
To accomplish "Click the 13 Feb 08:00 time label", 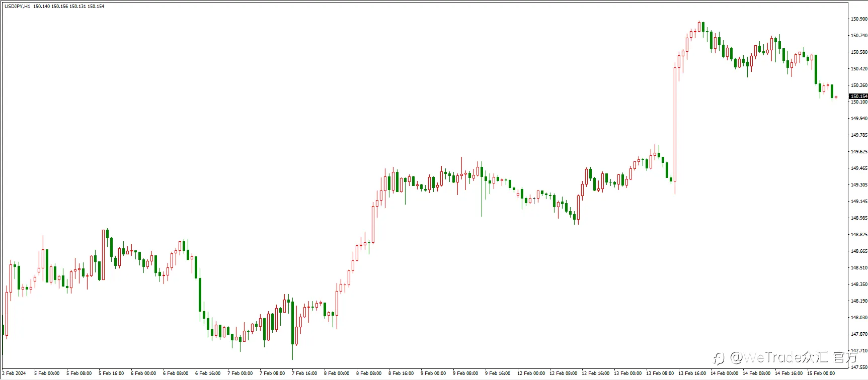I will tap(660, 373).
